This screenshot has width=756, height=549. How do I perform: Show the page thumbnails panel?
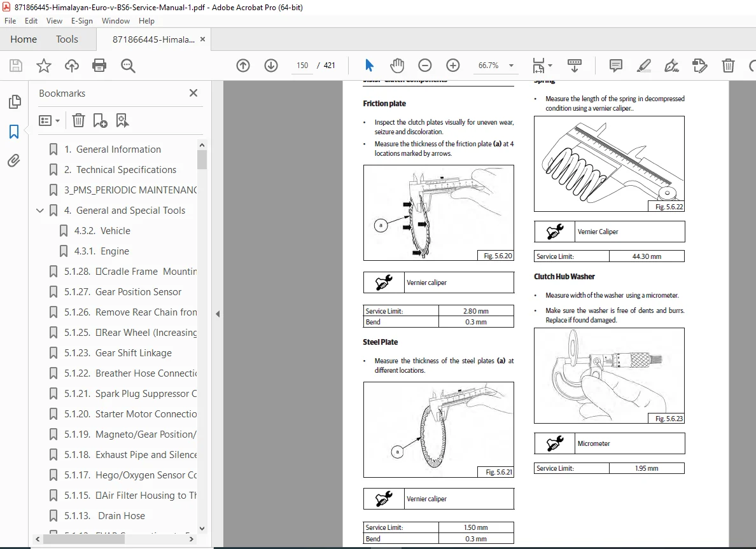(x=15, y=102)
